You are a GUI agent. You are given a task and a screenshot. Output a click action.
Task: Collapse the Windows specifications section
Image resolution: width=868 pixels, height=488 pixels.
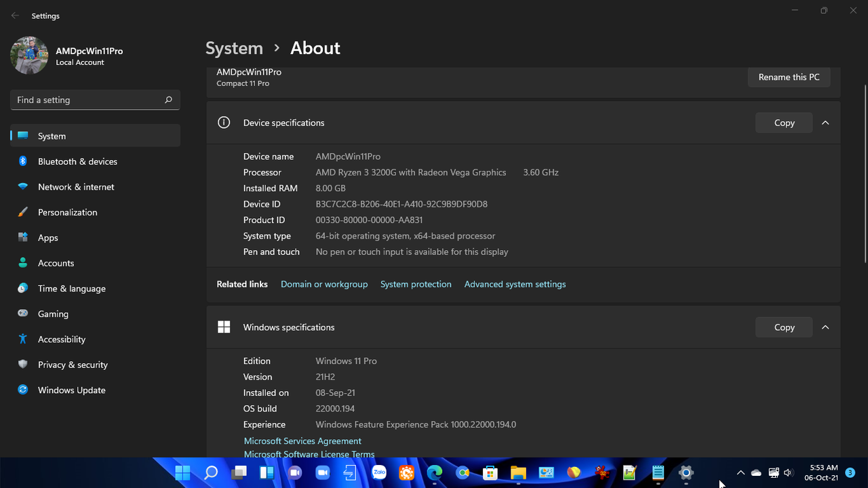(x=825, y=327)
